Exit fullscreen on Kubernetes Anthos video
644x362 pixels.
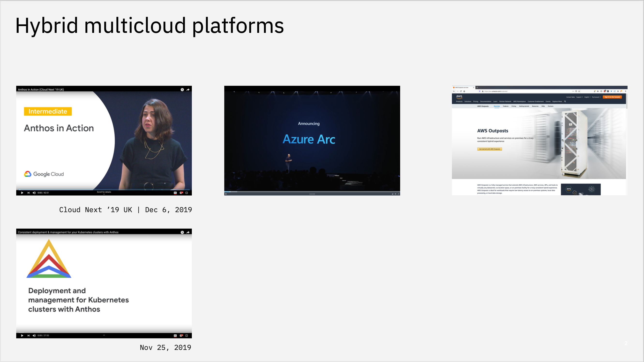pyautogui.click(x=187, y=335)
